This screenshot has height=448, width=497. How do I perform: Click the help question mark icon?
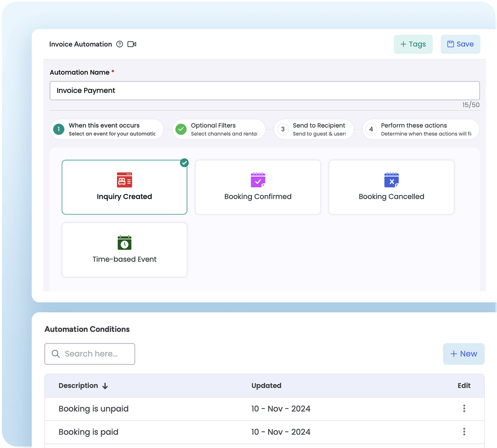point(120,44)
